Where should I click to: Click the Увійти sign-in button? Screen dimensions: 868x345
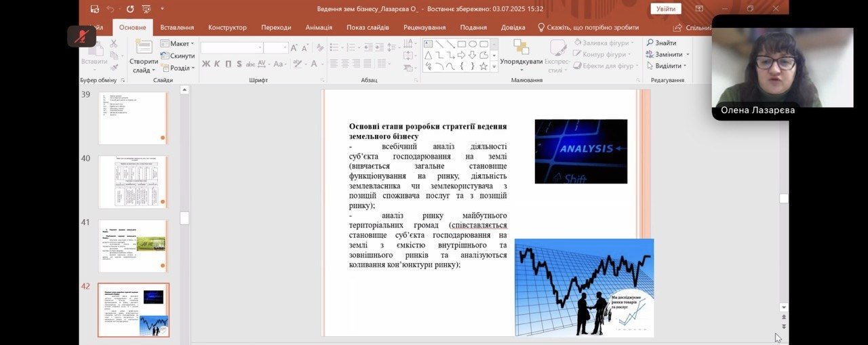click(665, 9)
